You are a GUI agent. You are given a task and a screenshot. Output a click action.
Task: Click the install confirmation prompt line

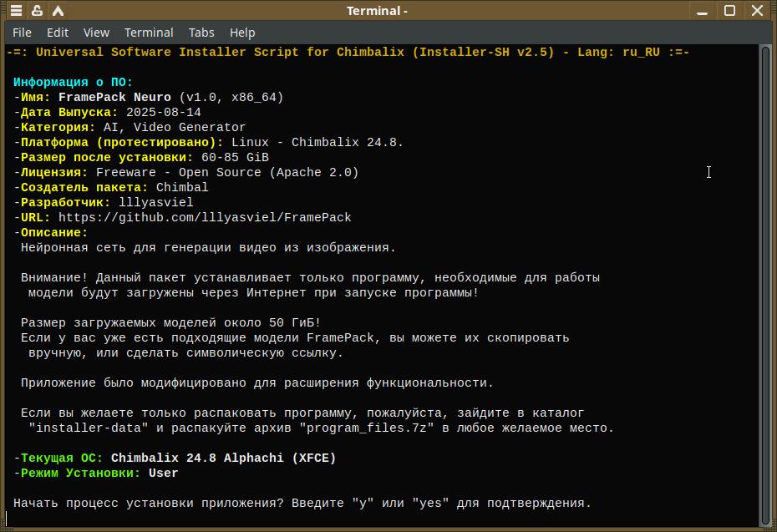pyautogui.click(x=302, y=504)
